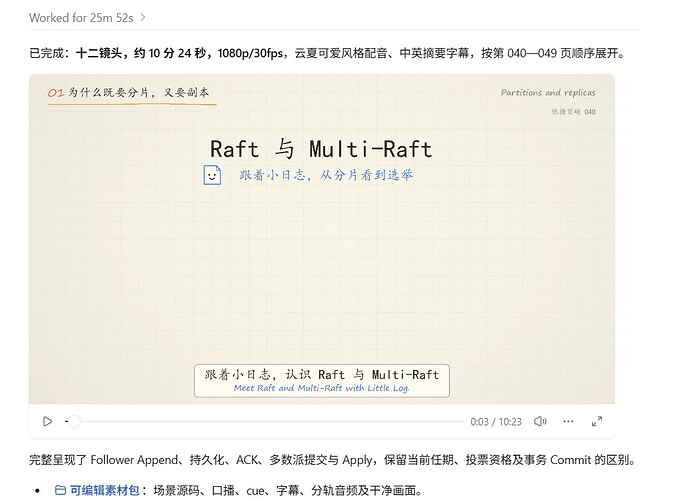Image resolution: width=683 pixels, height=500 pixels.
Task: Click the "01 为什么既要分片，又要副本" heading
Action: (128, 92)
